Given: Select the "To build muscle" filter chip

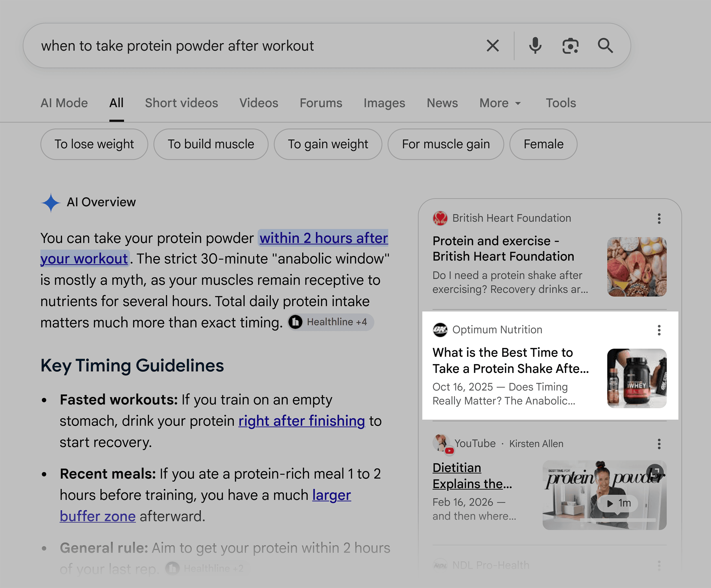Looking at the screenshot, I should tap(211, 144).
